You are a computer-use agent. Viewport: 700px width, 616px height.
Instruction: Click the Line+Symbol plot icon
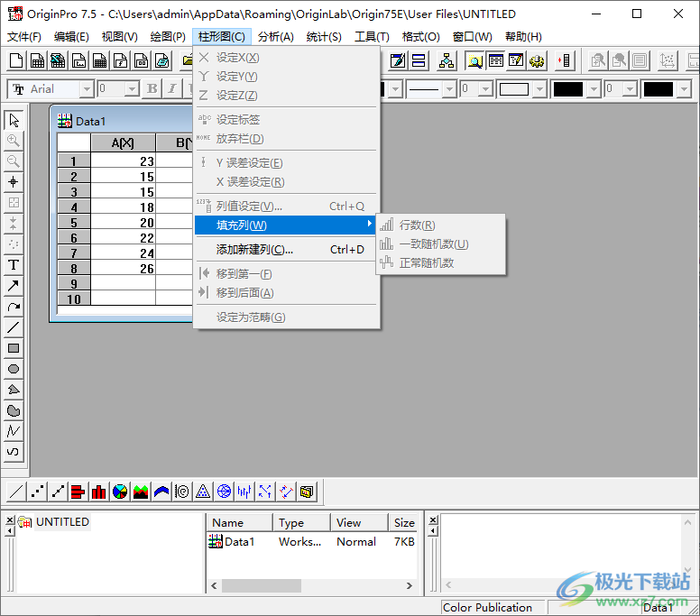[58, 492]
